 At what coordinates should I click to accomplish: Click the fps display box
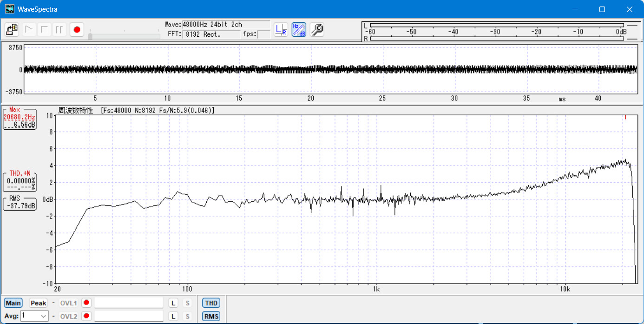pyautogui.click(x=263, y=34)
